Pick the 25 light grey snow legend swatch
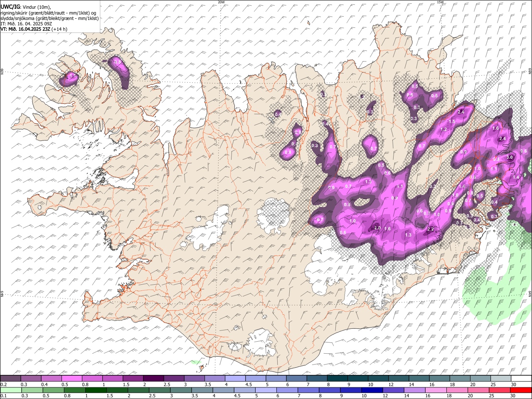 [x=501, y=379]
